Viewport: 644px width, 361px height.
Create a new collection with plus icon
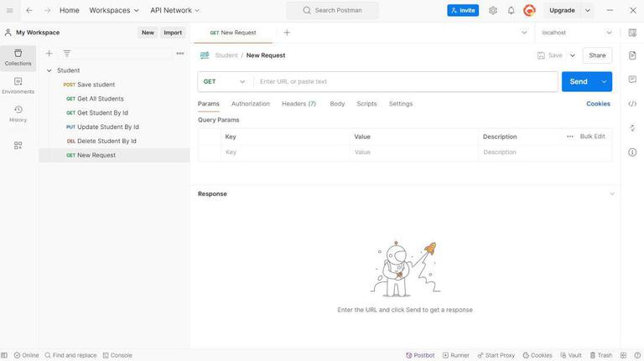[x=49, y=54]
